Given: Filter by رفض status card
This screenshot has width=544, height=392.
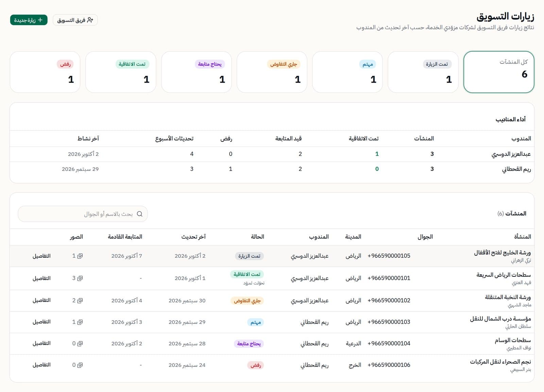Looking at the screenshot, I should point(45,72).
